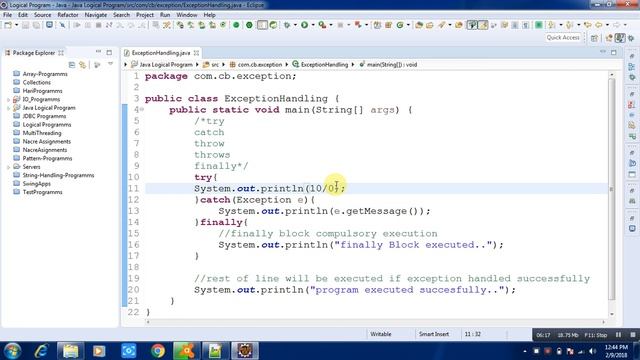Viewport: 640px width, 360px height.
Task: Maximize the Package Explorer view
Action: [x=109, y=52]
